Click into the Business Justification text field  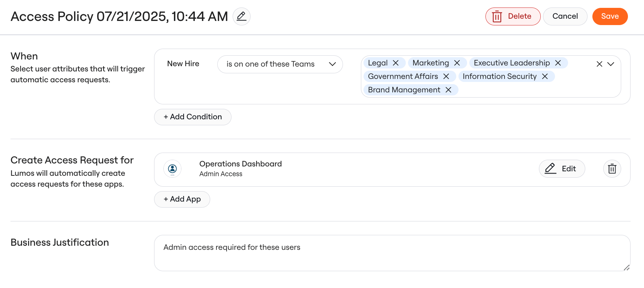point(392,253)
